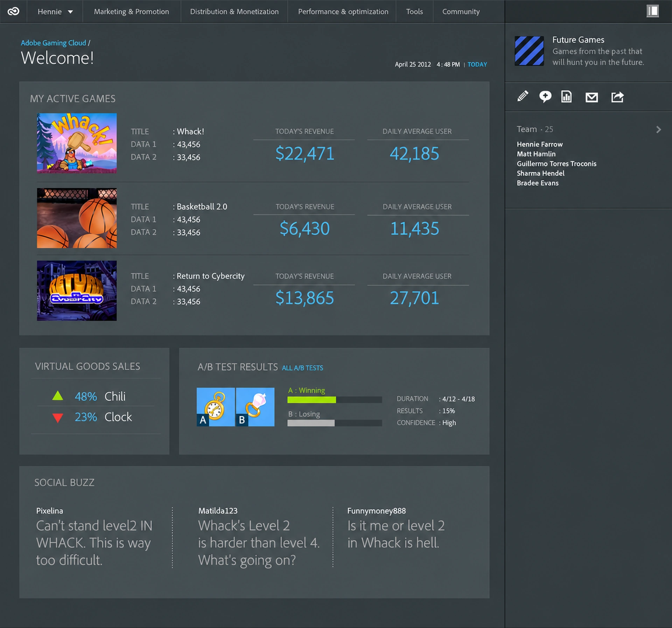Click the Creative Cloud logo icon

click(x=13, y=12)
